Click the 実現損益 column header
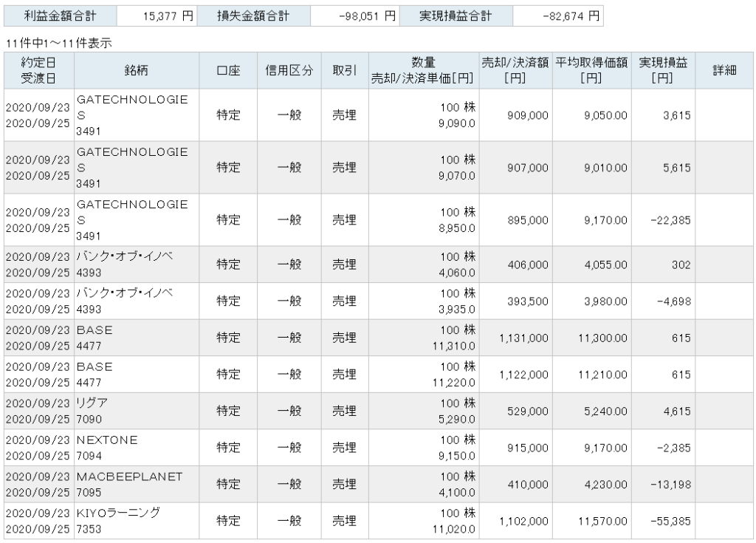This screenshot has height=543, width=756. 663,70
